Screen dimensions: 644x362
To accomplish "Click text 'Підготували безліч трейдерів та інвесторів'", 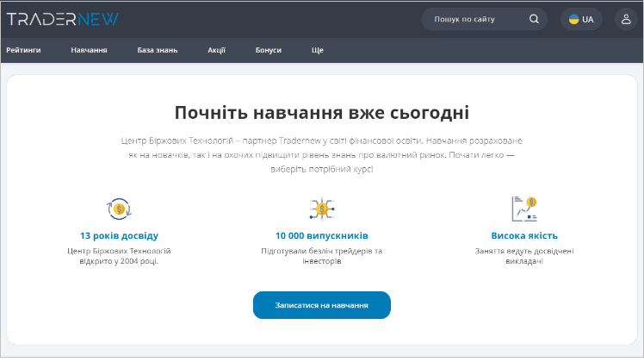I will pos(322,256).
